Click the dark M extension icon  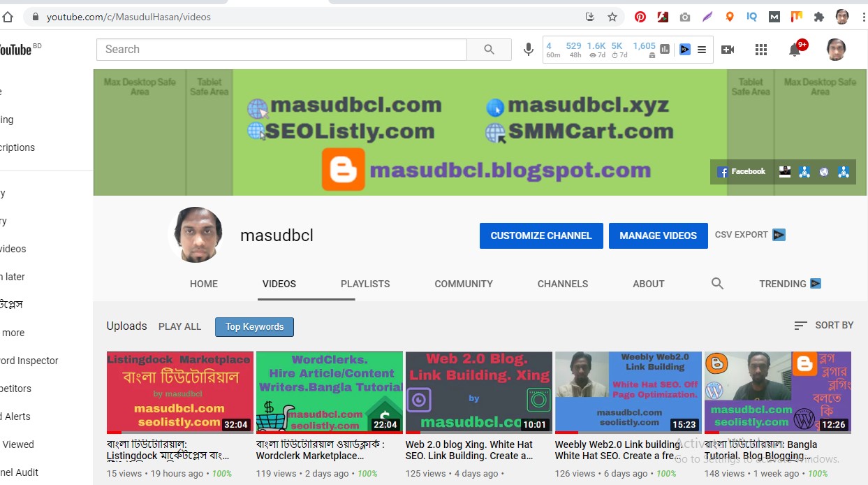tap(774, 17)
